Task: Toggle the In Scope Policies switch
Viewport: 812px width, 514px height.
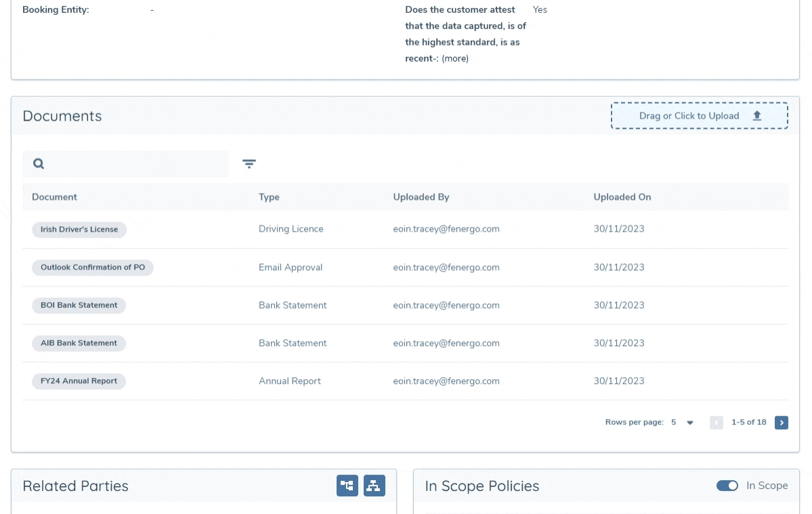Action: [x=727, y=486]
